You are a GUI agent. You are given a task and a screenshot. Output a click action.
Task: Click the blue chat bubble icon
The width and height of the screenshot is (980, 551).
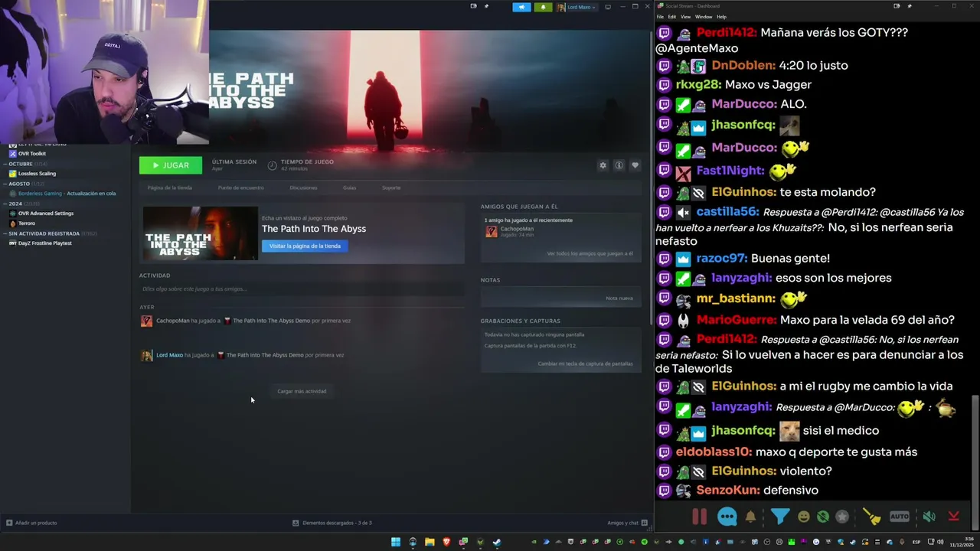click(727, 517)
